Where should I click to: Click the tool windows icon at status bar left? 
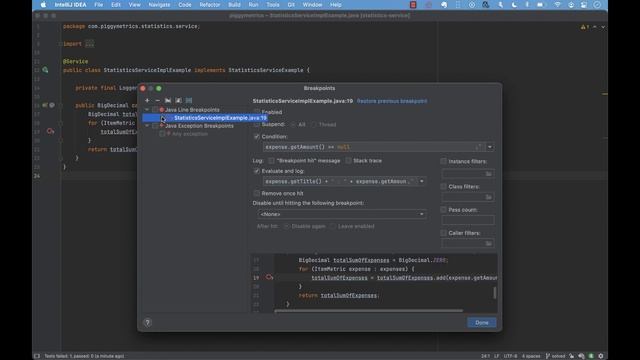point(37,356)
